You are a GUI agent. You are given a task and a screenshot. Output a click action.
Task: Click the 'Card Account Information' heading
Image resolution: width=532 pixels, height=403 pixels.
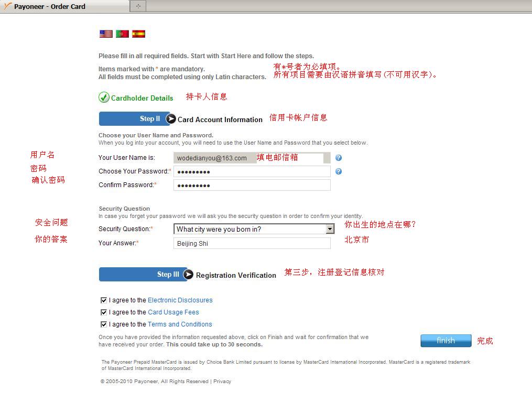pos(220,119)
